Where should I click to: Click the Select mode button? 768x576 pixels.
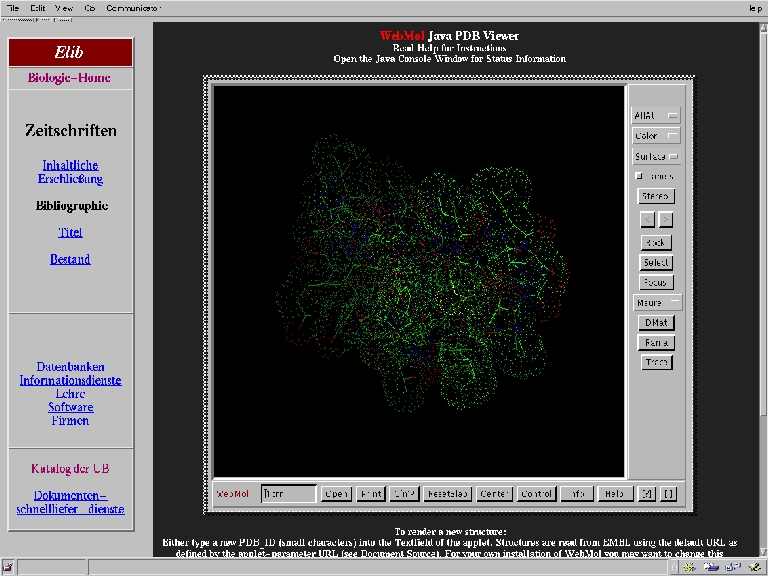656,262
